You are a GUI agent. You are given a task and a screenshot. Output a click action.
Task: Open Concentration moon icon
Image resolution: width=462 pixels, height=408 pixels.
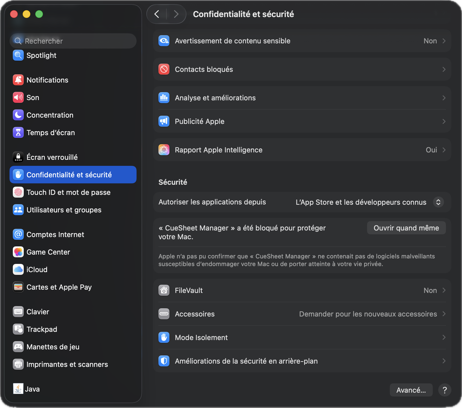(18, 115)
